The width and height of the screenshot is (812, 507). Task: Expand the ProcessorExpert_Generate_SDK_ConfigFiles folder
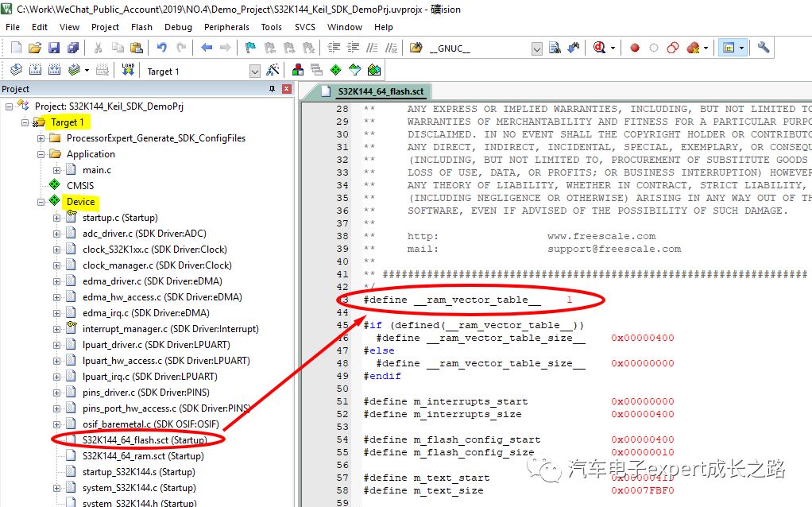39,137
